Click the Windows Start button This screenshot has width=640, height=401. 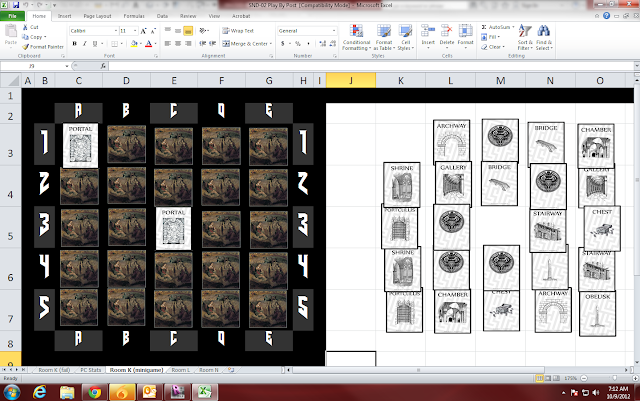[11, 392]
